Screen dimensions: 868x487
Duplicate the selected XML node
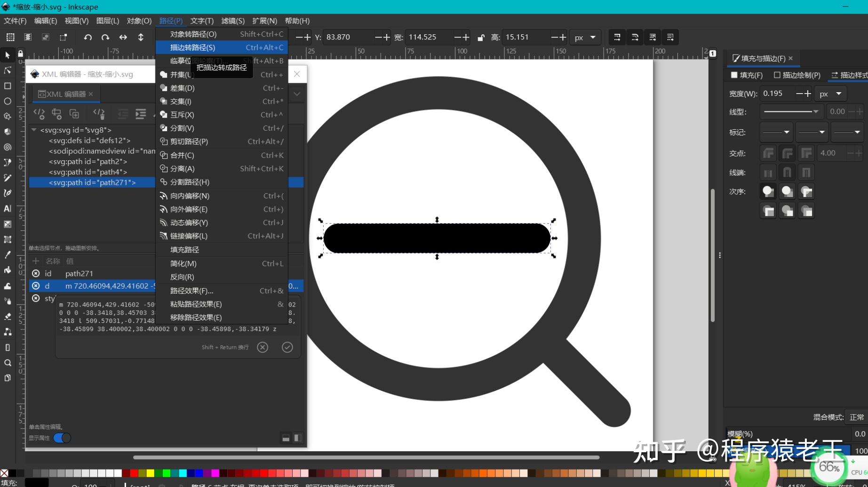(x=74, y=114)
